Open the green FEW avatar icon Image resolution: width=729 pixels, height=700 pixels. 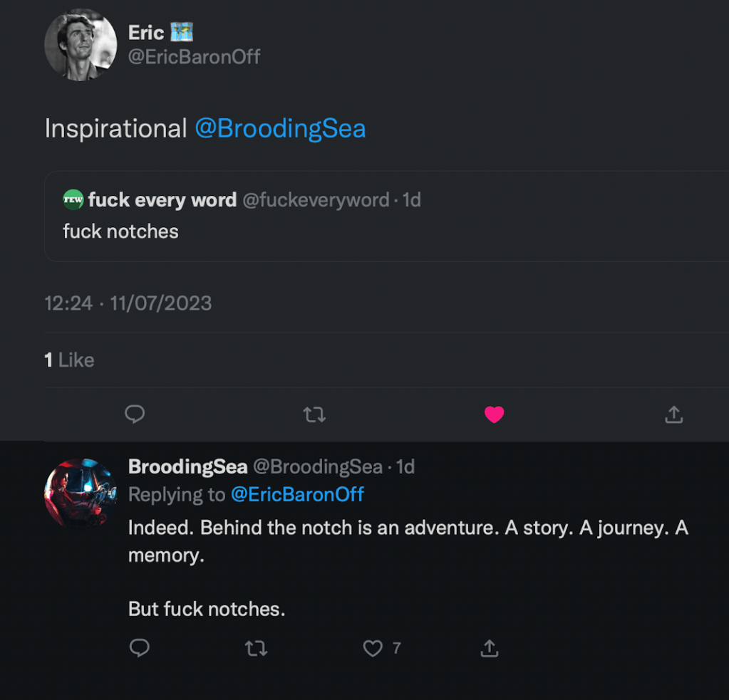click(73, 200)
